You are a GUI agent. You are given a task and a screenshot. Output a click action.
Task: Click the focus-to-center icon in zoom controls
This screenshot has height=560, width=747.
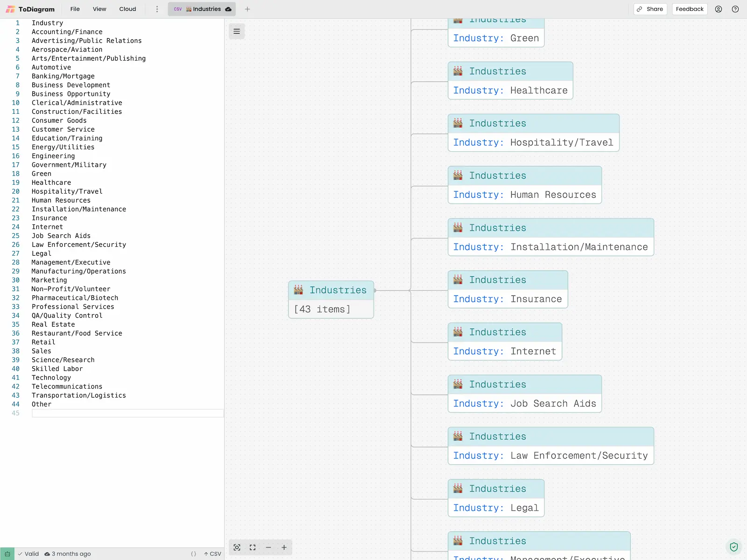coord(237,547)
